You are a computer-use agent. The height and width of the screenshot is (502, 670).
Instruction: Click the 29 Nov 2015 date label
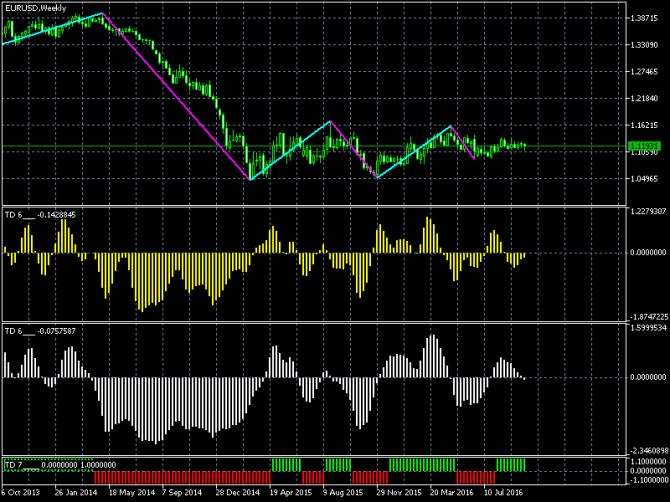[x=399, y=493]
